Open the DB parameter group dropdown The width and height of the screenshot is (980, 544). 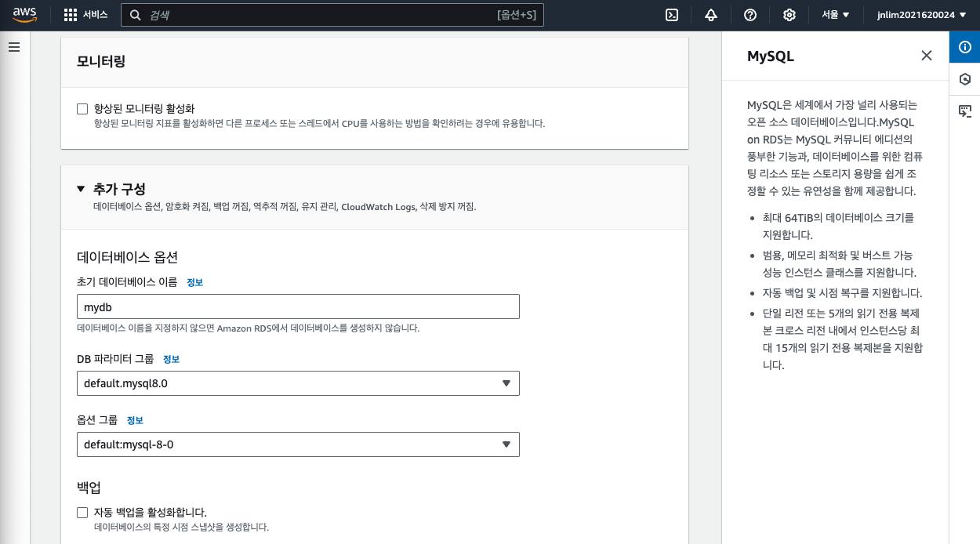pyautogui.click(x=298, y=383)
